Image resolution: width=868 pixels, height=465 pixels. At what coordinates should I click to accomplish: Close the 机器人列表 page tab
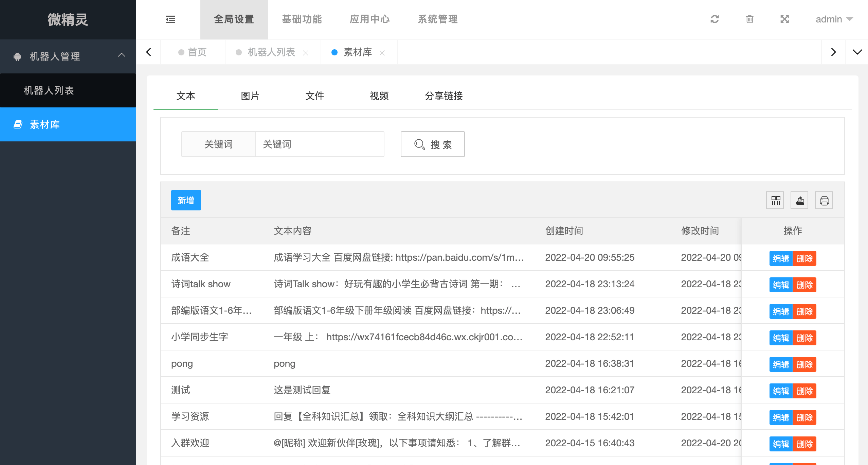tap(306, 53)
